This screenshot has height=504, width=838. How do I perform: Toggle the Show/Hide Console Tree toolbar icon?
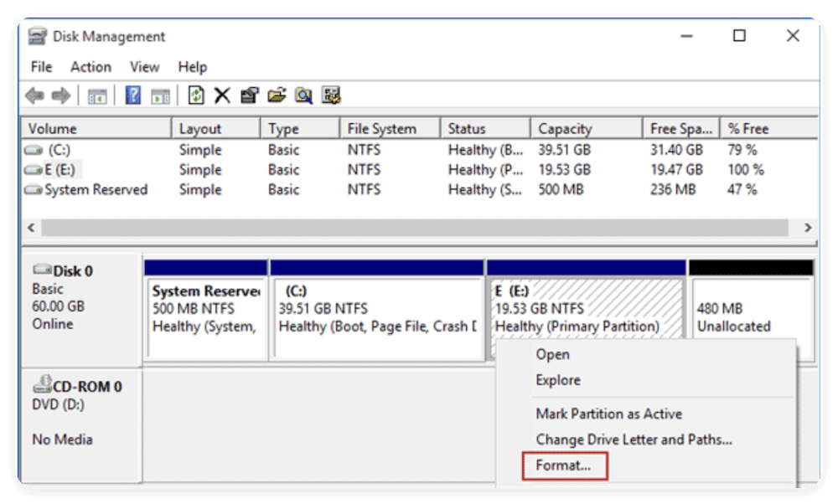tap(96, 95)
